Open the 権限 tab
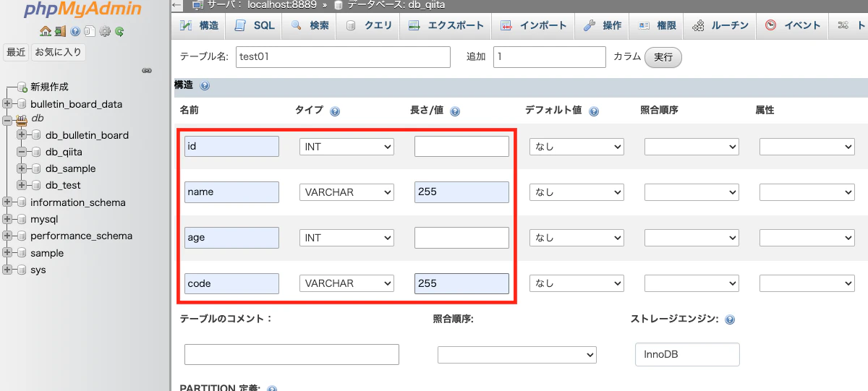This screenshot has height=391, width=868. tap(657, 25)
